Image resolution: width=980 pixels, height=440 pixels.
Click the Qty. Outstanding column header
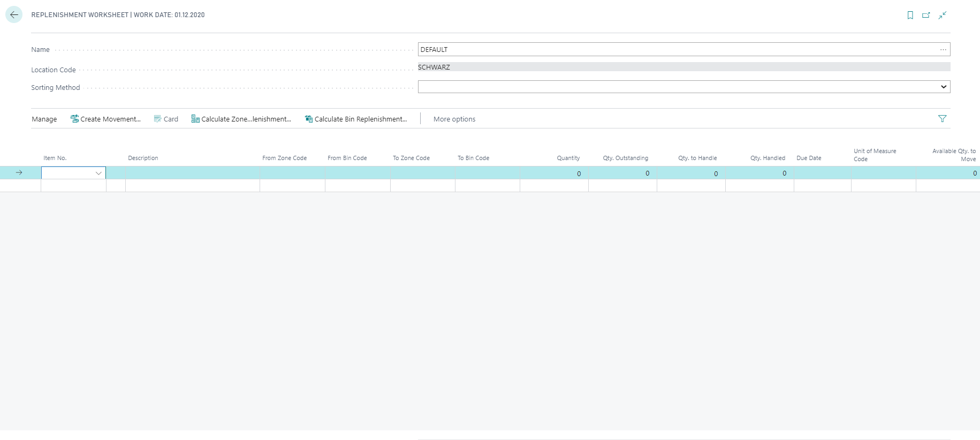[x=625, y=158]
